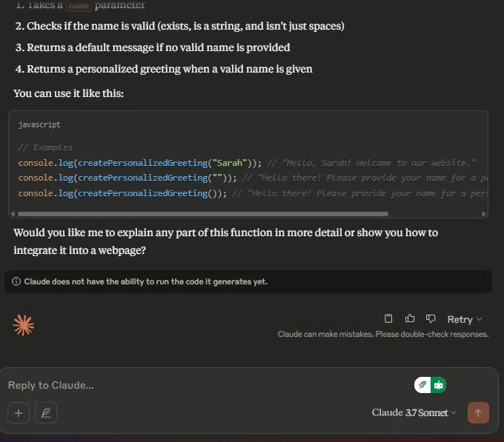Click list item "Checks if the name is valid"
Screen dimensions: 504x442
(179, 26)
